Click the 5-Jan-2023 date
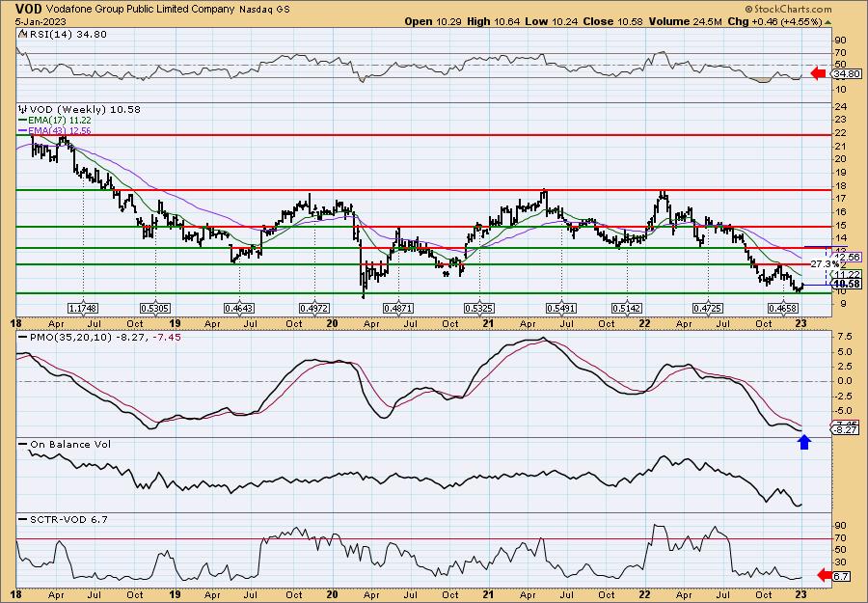Image resolution: width=868 pixels, height=603 pixels. 41,21
